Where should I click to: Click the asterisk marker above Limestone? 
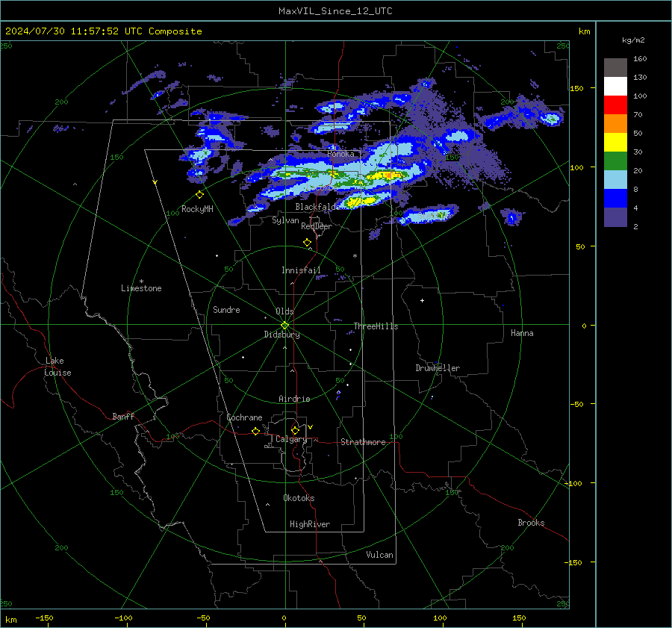pos(141,282)
